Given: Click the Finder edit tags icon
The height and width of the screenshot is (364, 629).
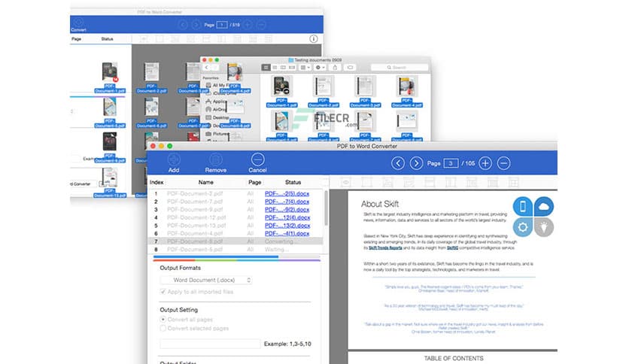Looking at the screenshot, I should coord(350,68).
